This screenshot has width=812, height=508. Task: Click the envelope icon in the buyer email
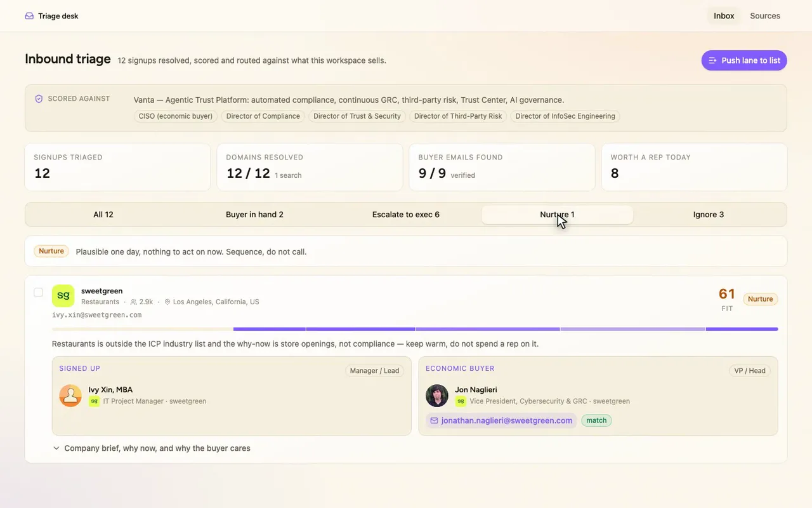click(x=435, y=420)
